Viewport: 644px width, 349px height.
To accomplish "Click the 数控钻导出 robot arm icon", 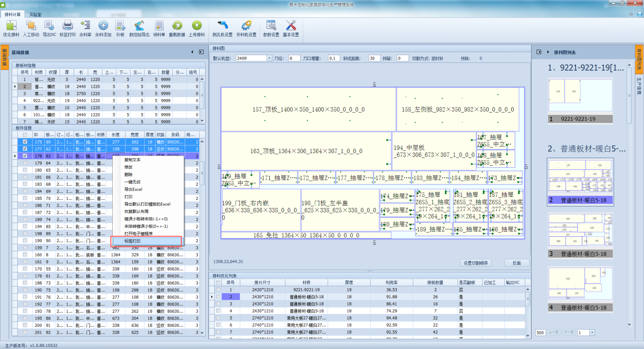I will 139,26.
